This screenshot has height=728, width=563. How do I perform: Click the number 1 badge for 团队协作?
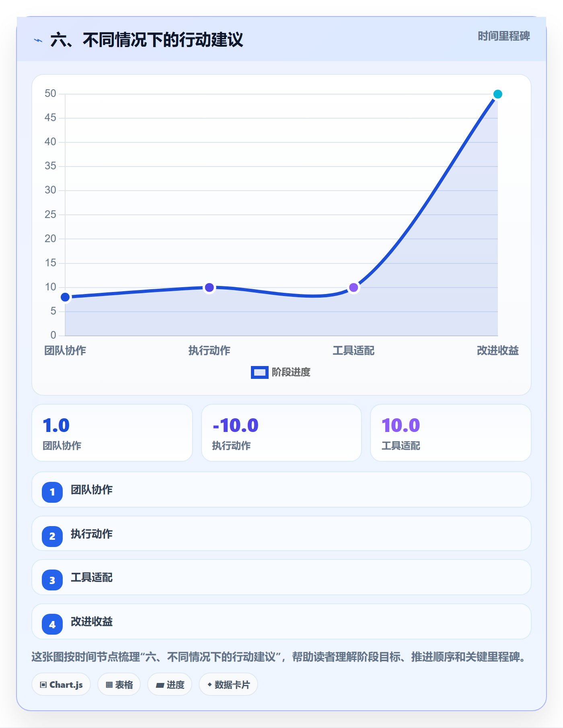click(52, 492)
